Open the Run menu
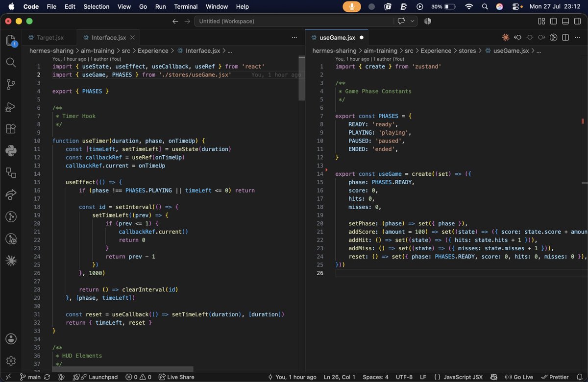588x382 pixels. 160,6
